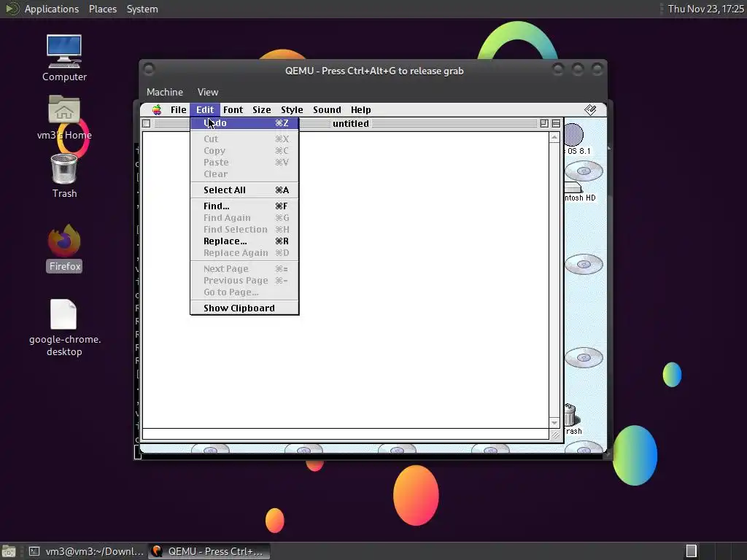Open the QEMU View menu
This screenshot has height=560, width=747.
(x=208, y=92)
